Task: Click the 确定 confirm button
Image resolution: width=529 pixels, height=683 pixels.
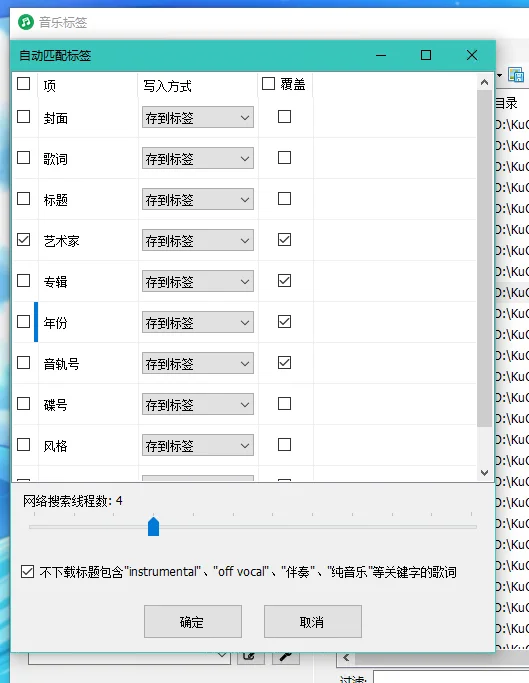Action: pyautogui.click(x=193, y=622)
